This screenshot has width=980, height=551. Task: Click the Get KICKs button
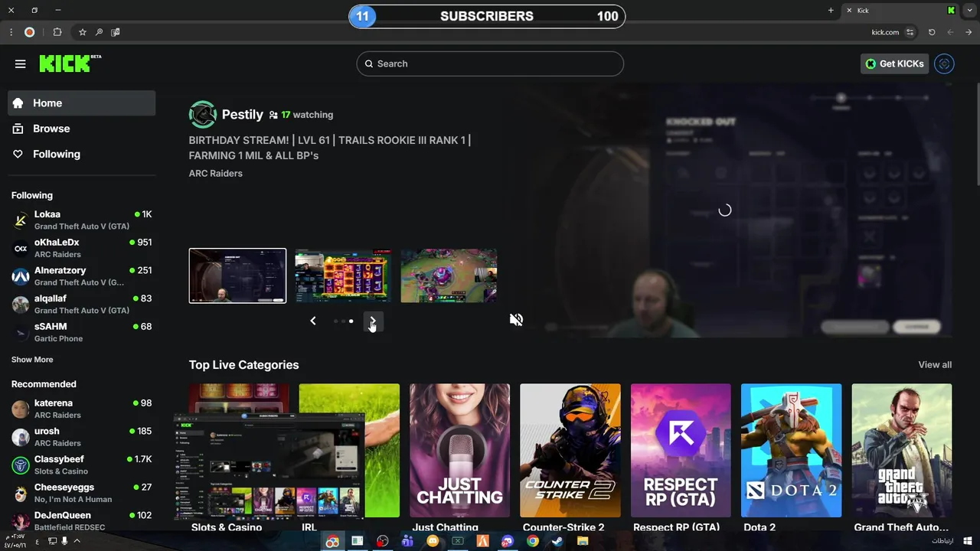point(894,64)
